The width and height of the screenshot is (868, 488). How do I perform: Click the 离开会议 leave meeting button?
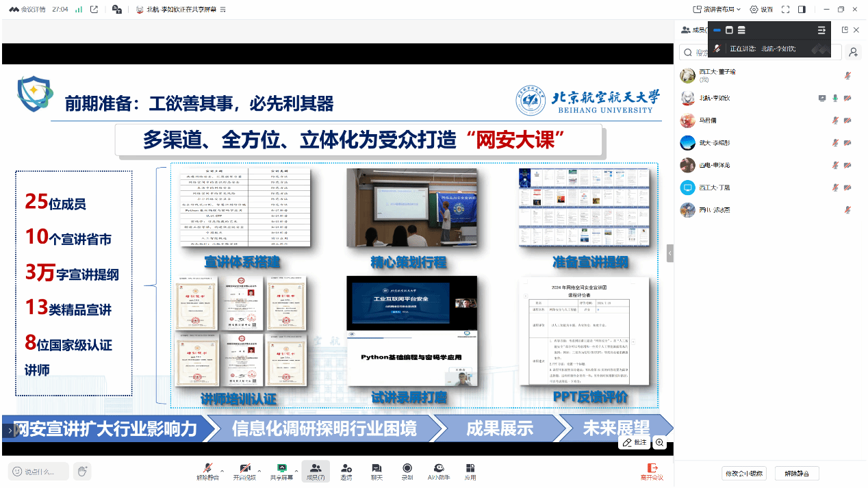(x=652, y=471)
